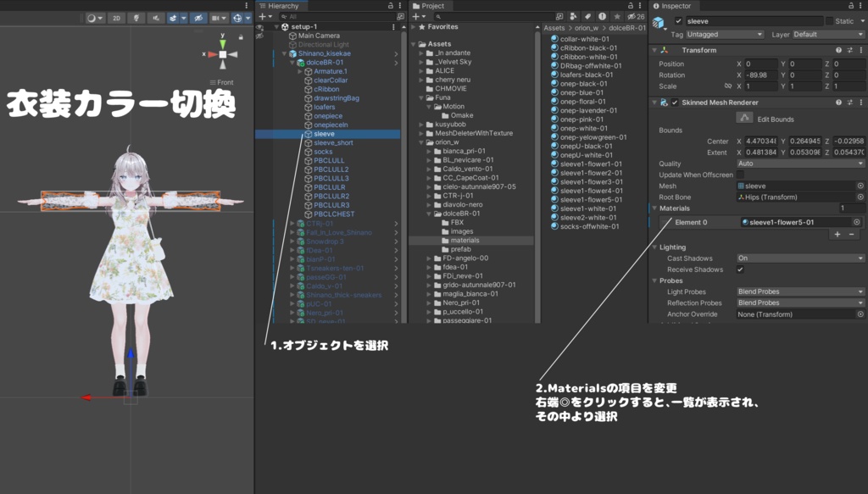This screenshot has height=494, width=868.
Task: Remove a material slot with minus button
Action: [851, 235]
